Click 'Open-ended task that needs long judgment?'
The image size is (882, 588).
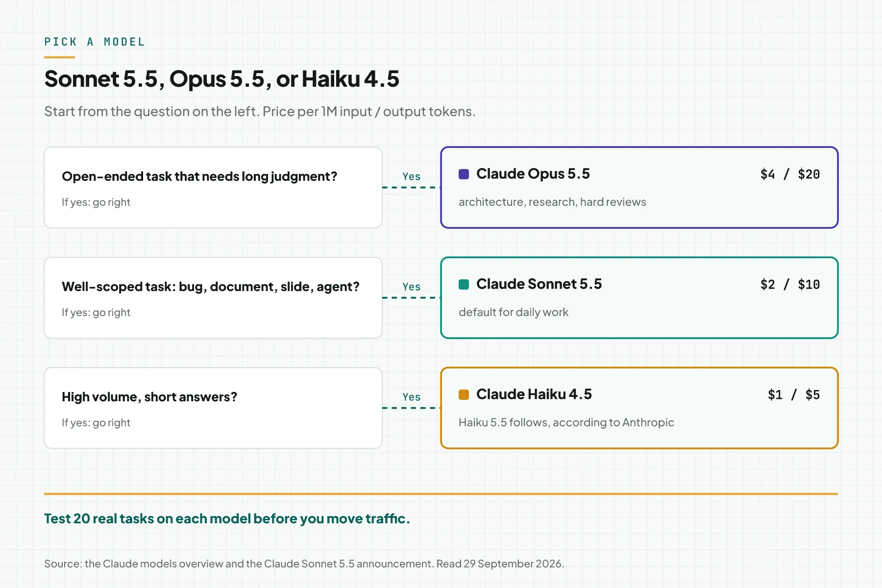click(199, 176)
